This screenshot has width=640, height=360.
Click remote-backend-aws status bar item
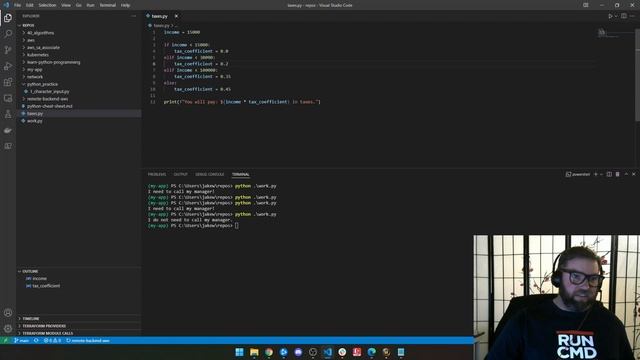[88, 340]
